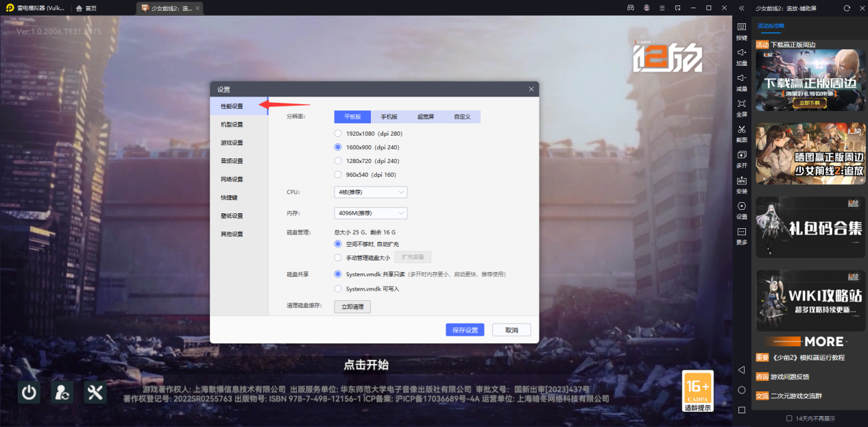Click the pop-out window icon in title bar
The width and height of the screenshot is (868, 427).
677,8
